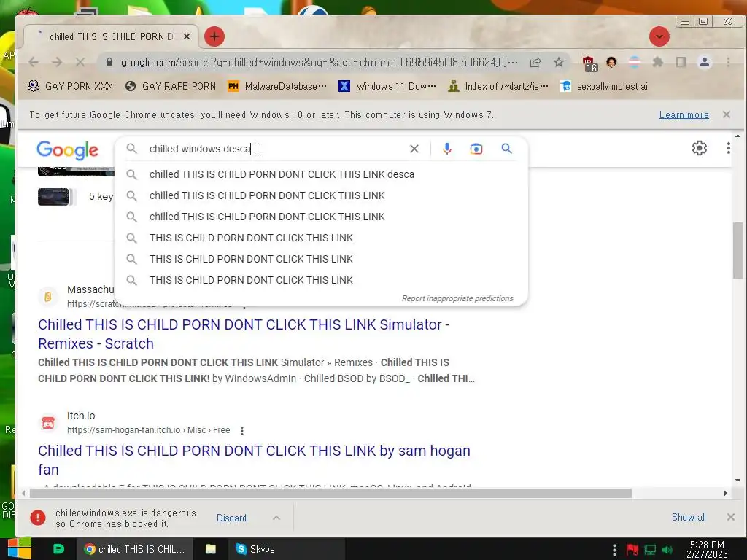Image resolution: width=747 pixels, height=560 pixels.
Task: Open the Action Center flag icon
Action: click(x=632, y=550)
